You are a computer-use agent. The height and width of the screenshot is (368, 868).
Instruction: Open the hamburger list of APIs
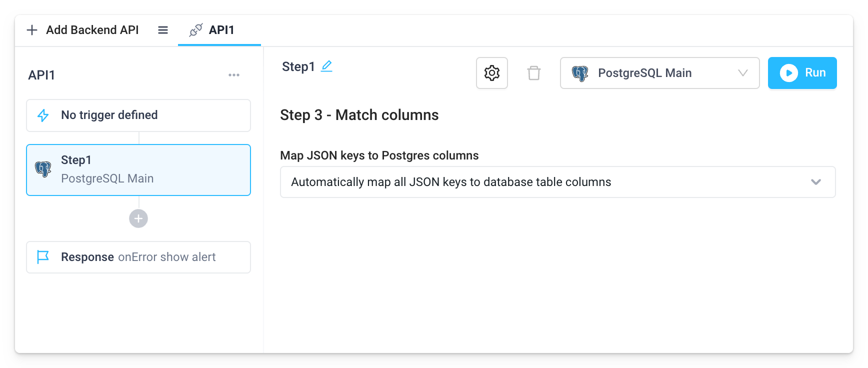(163, 30)
